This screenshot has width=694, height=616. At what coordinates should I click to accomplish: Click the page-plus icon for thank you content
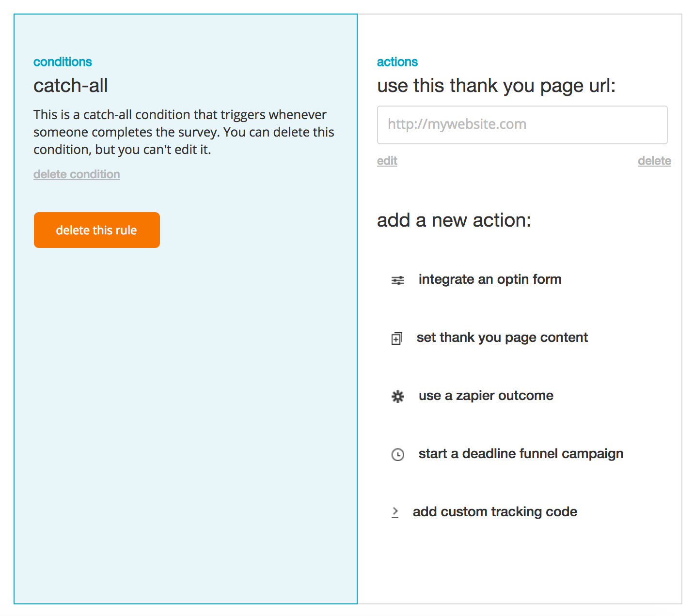point(397,339)
